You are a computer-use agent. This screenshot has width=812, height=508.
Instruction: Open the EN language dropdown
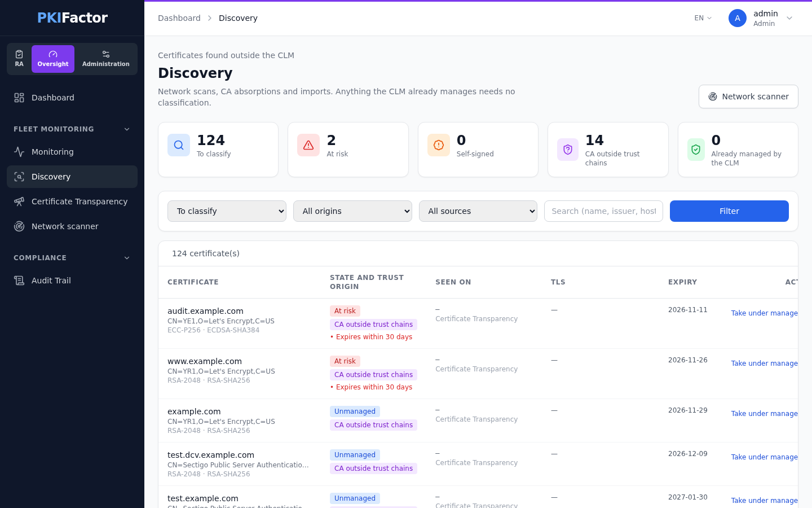click(703, 18)
